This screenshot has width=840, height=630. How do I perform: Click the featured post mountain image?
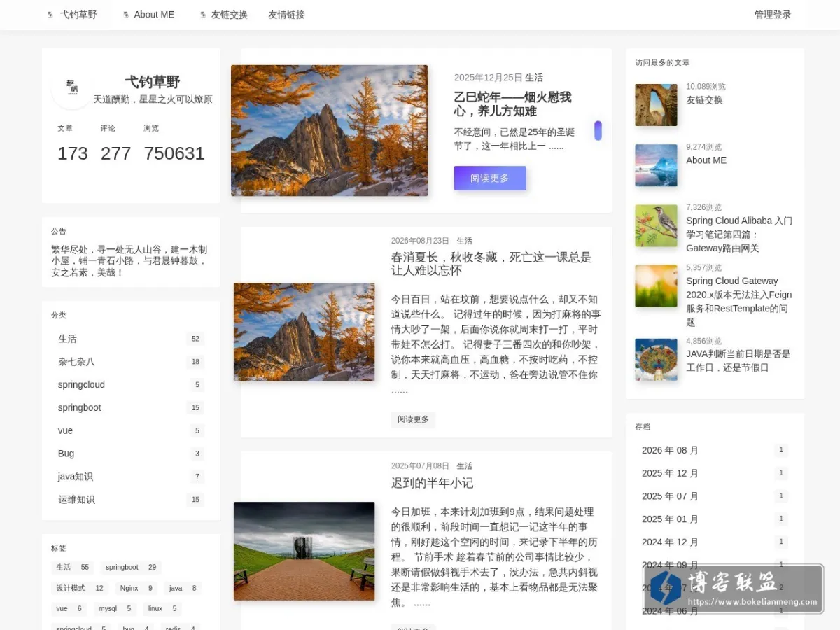click(329, 131)
